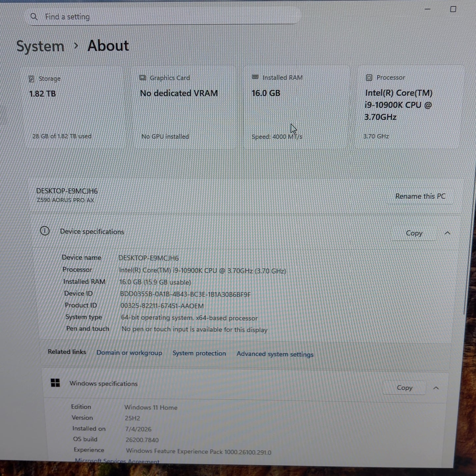This screenshot has height=476, width=476.
Task: Collapse the Device specifications section
Action: [447, 233]
